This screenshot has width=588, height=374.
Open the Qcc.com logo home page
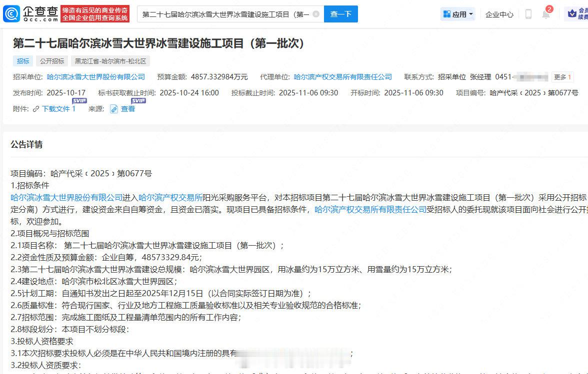pos(30,14)
